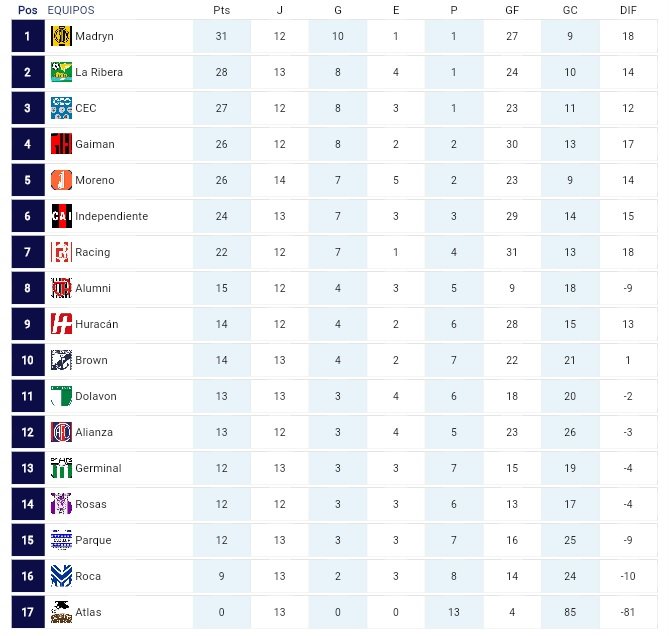Select the Huracán red H emblem
This screenshot has width=669, height=636.
[61, 324]
